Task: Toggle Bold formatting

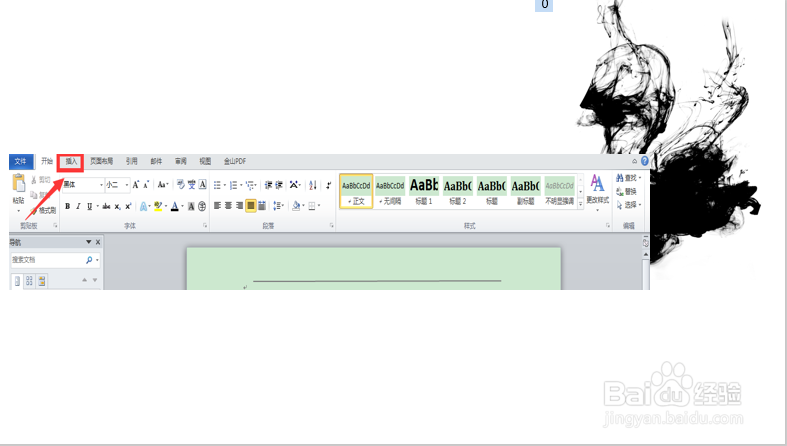Action: [68, 206]
